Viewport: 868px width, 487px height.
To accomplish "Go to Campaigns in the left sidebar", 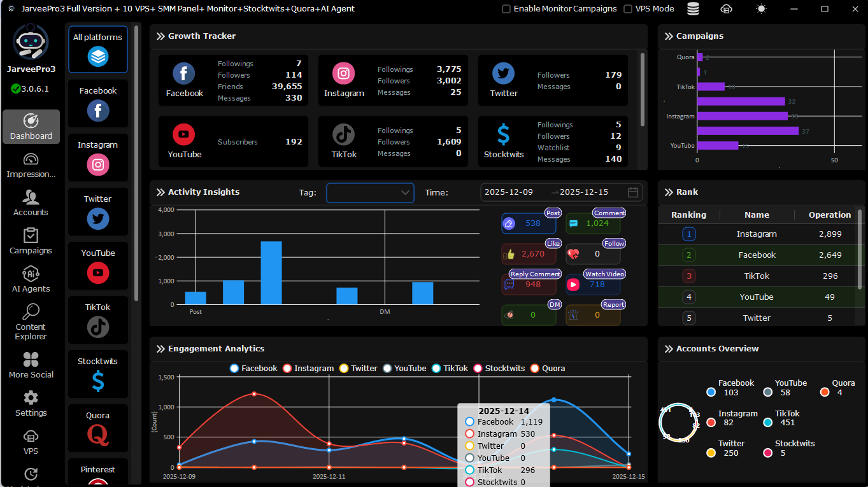I will (x=31, y=242).
